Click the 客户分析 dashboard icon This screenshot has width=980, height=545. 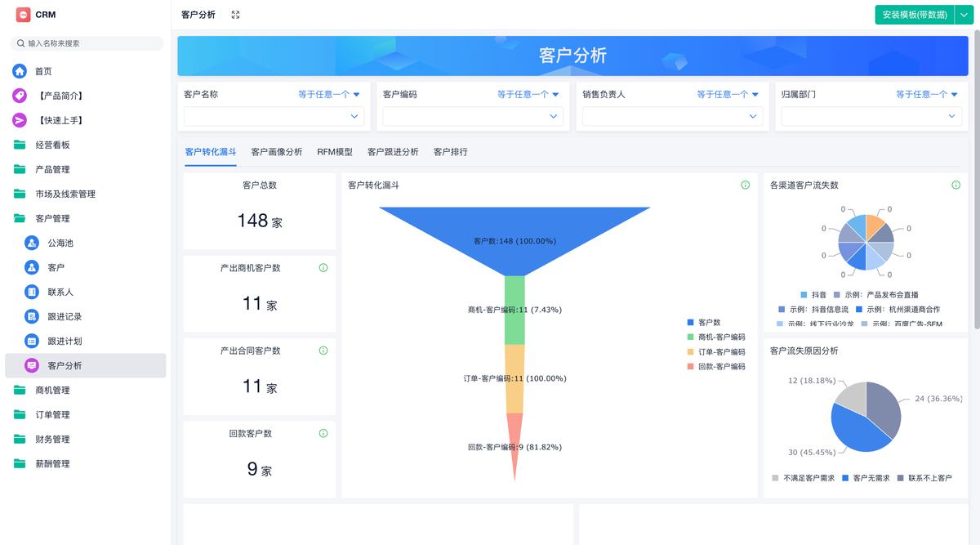click(x=32, y=365)
